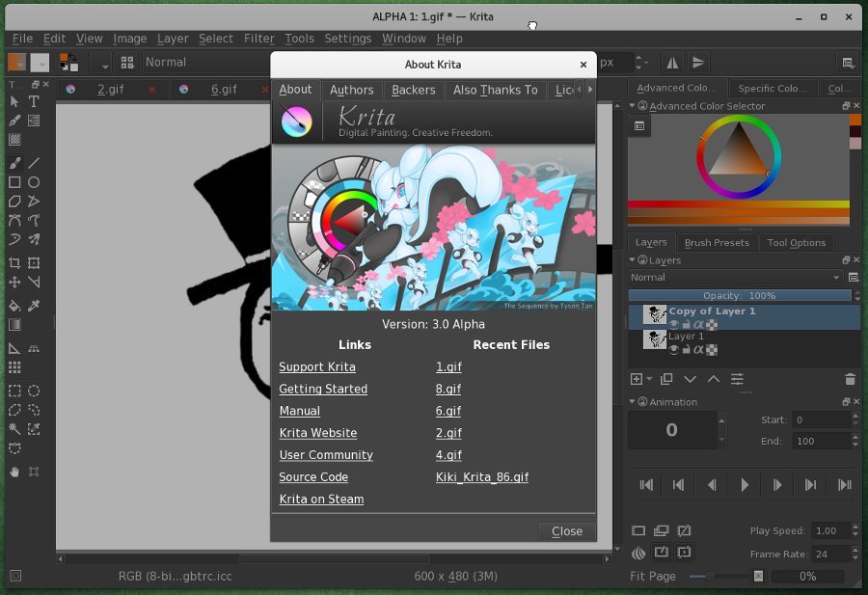The image size is (868, 595).
Task: Collapse the Animation docker panel
Action: 633,402
